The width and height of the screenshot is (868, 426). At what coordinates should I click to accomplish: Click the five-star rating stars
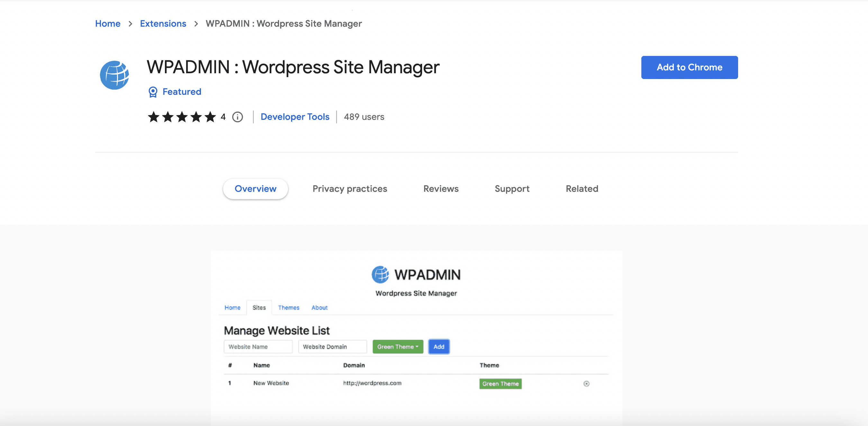coord(182,117)
